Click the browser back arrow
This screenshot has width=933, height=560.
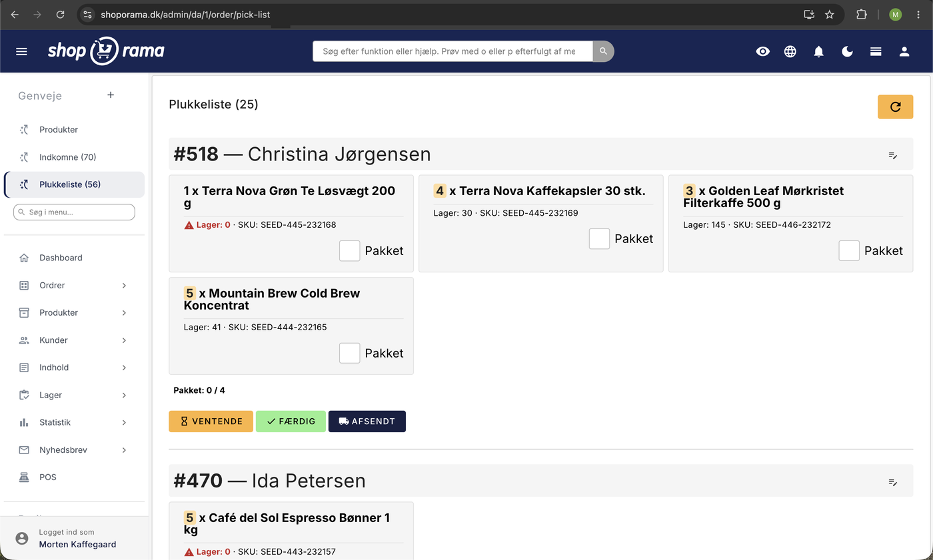point(15,14)
